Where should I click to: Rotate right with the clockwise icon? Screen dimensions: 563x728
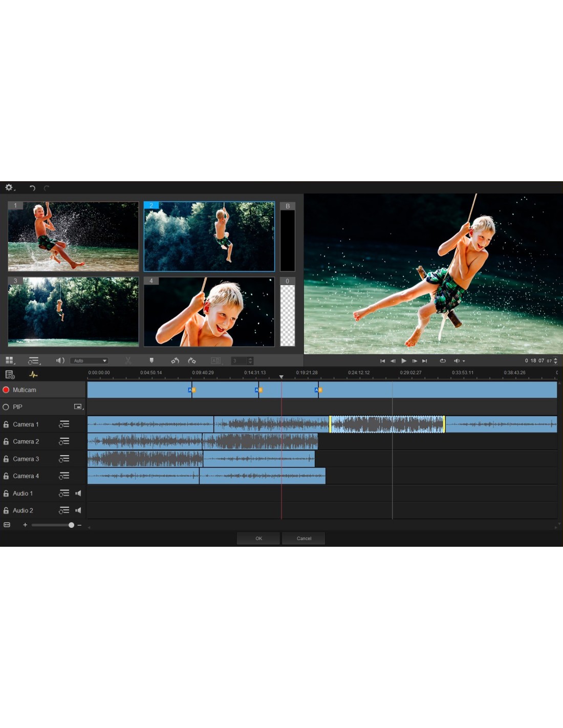point(192,360)
